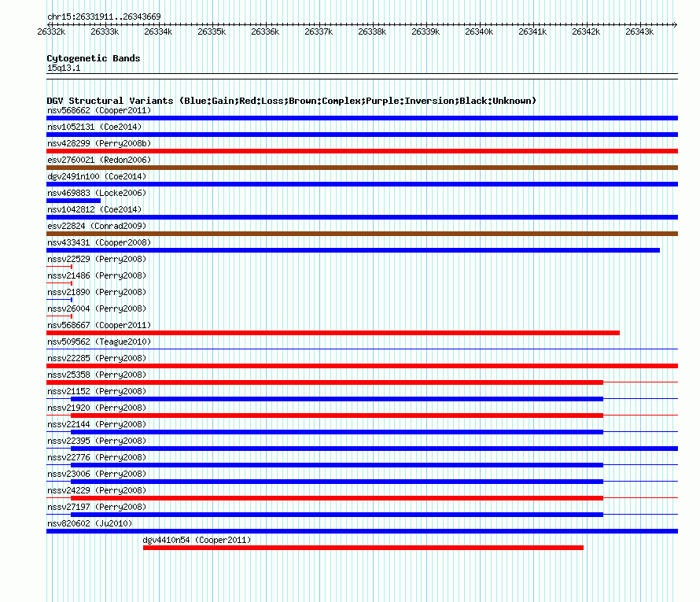This screenshot has height=602, width=700.
Task: Click the right arrow end of the ruler
Action: pyautogui.click(x=676, y=24)
